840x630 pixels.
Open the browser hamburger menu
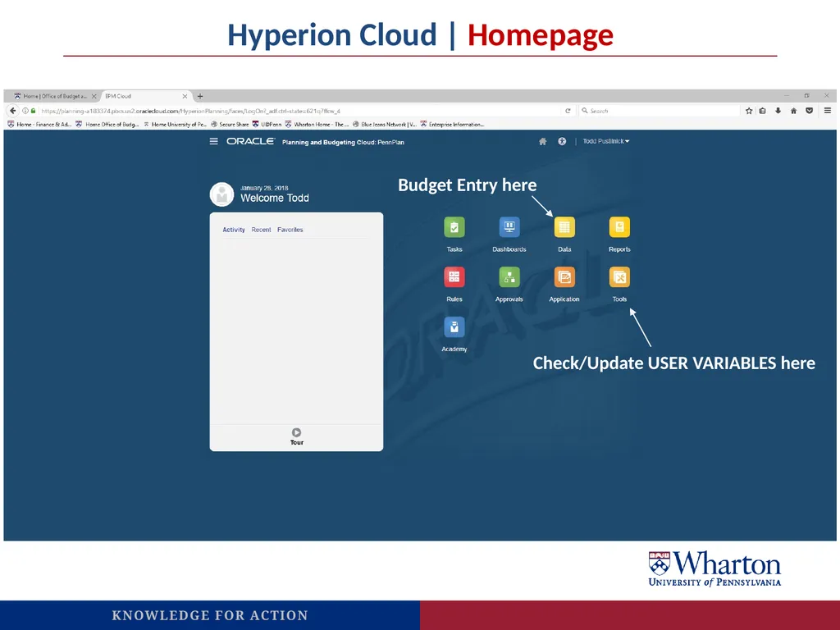pyautogui.click(x=828, y=111)
